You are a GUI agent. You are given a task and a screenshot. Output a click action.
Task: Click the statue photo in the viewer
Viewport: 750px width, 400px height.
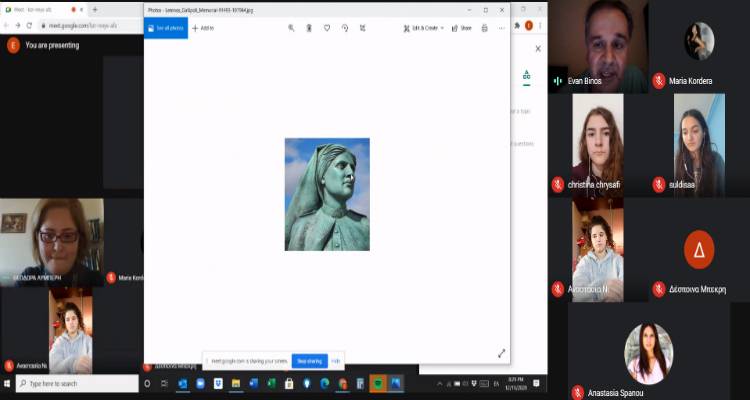[327, 194]
